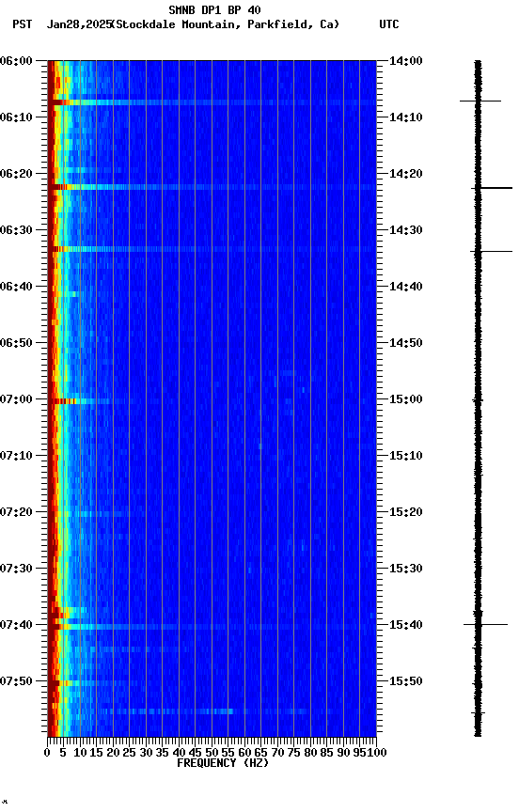This screenshot has height=812, width=519.
Task: Click the 50 Hz frequency axis label
Action: pos(212,753)
